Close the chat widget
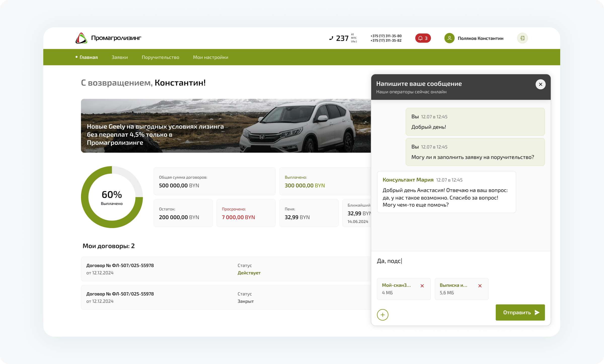The width and height of the screenshot is (604, 364). point(540,84)
